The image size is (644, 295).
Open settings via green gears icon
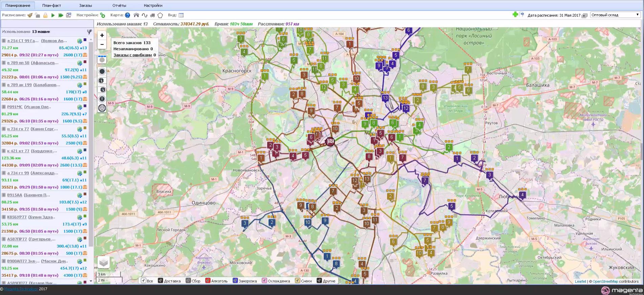103,15
